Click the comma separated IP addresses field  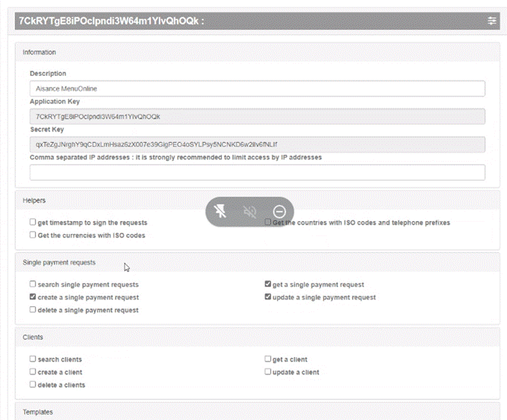257,172
